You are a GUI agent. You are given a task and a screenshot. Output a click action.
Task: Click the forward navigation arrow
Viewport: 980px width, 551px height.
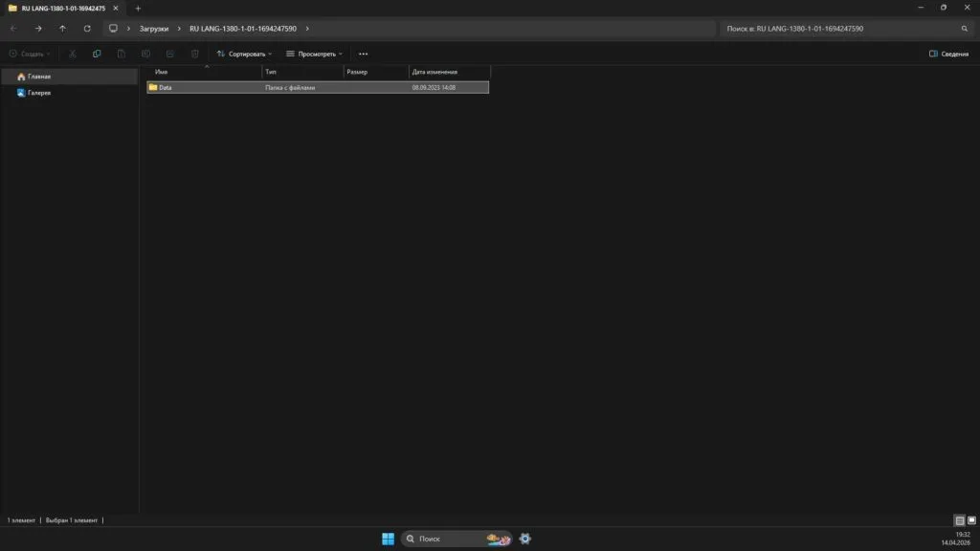[x=38, y=29]
